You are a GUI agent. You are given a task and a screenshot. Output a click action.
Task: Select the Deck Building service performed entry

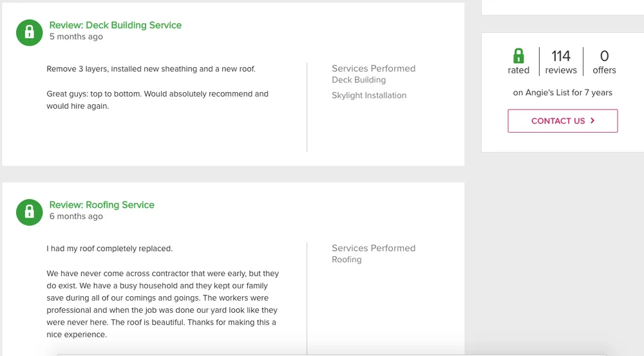coord(359,80)
